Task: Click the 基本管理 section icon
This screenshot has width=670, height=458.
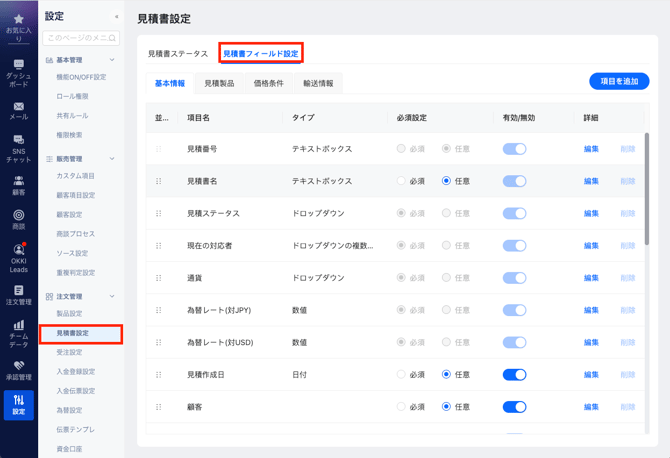Action: [49, 60]
